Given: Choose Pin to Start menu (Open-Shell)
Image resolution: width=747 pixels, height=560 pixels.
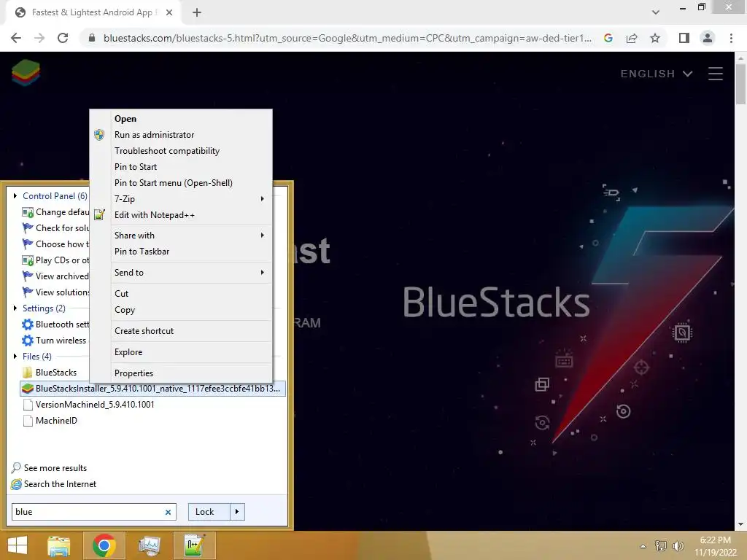Looking at the screenshot, I should tap(181, 183).
